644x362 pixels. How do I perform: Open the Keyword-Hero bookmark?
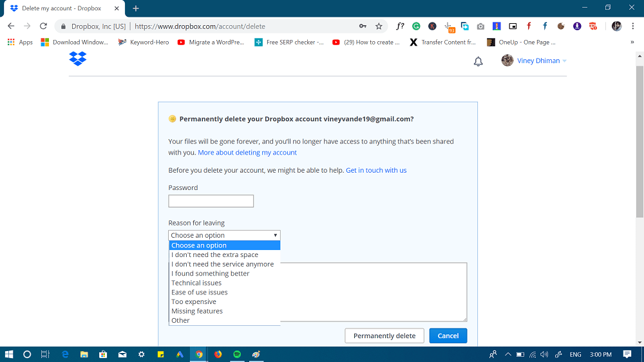[x=144, y=42]
